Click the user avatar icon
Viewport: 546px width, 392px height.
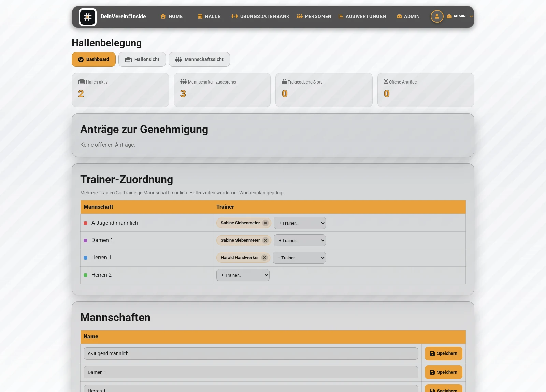point(437,16)
